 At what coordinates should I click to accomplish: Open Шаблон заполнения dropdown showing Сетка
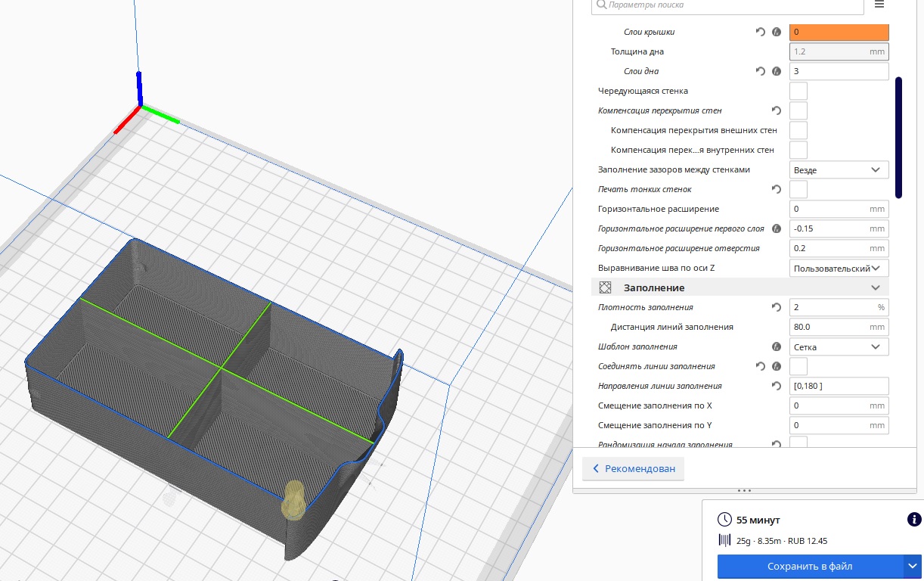point(839,346)
